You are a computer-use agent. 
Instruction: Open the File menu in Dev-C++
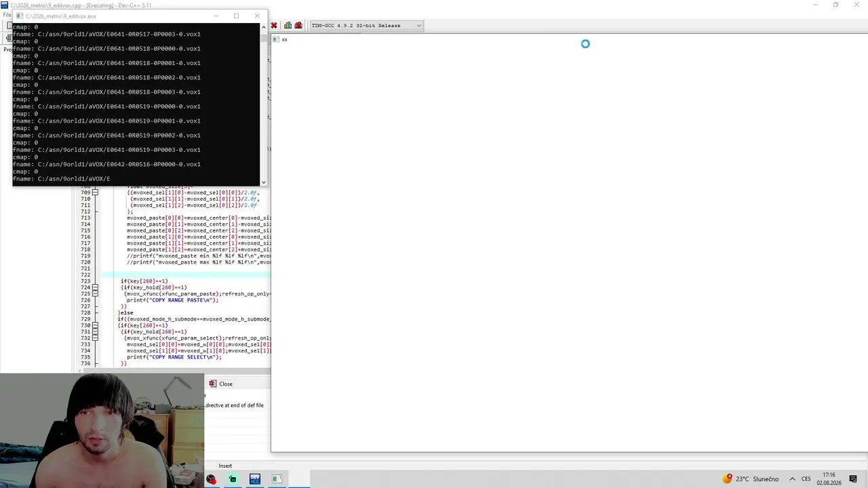[x=7, y=15]
